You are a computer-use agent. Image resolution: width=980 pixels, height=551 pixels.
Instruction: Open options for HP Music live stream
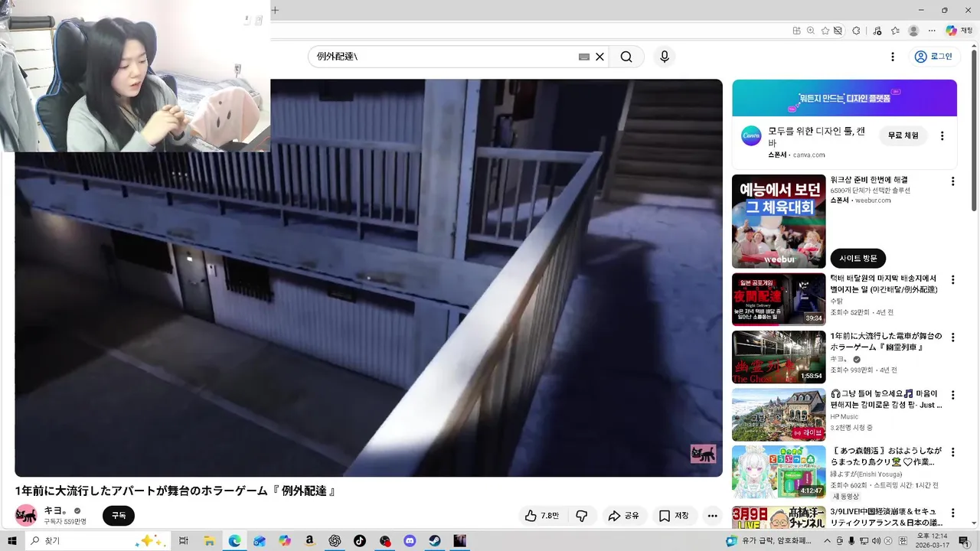(953, 396)
